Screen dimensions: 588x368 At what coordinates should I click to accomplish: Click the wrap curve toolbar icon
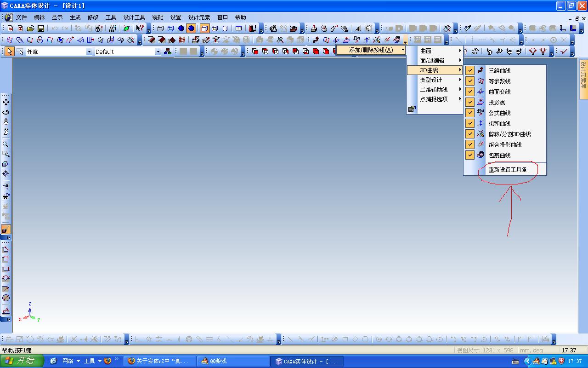coord(397,40)
